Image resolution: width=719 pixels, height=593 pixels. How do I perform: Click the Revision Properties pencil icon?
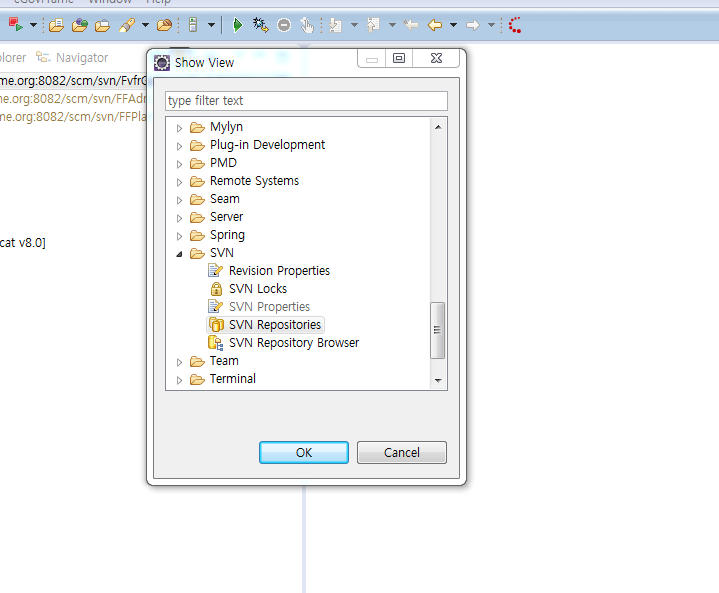216,271
